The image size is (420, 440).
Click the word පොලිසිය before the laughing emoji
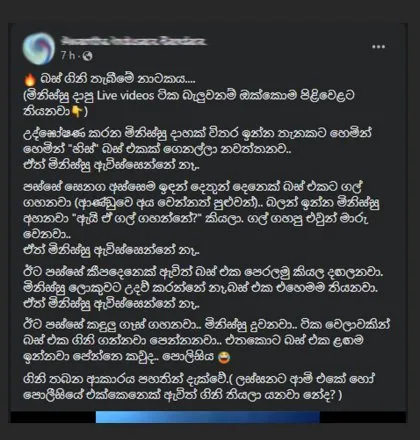pos(190,357)
